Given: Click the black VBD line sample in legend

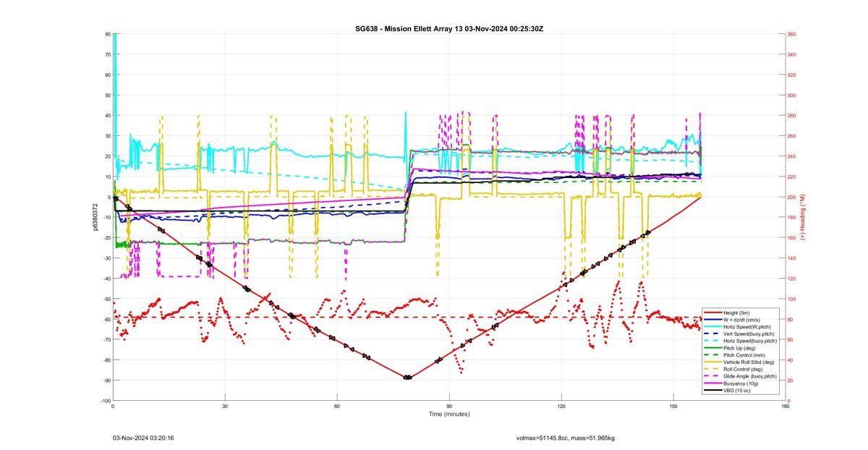Looking at the screenshot, I should pos(712,391).
